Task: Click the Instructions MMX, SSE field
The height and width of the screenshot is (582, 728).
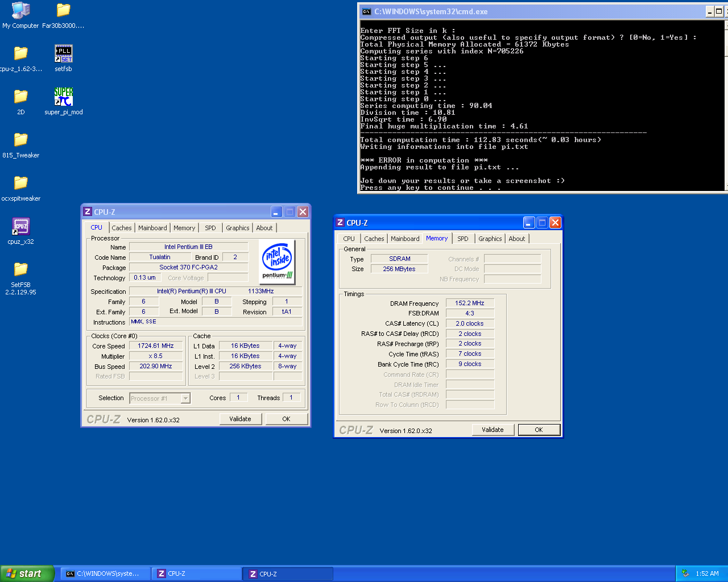Action: pyautogui.click(x=216, y=322)
